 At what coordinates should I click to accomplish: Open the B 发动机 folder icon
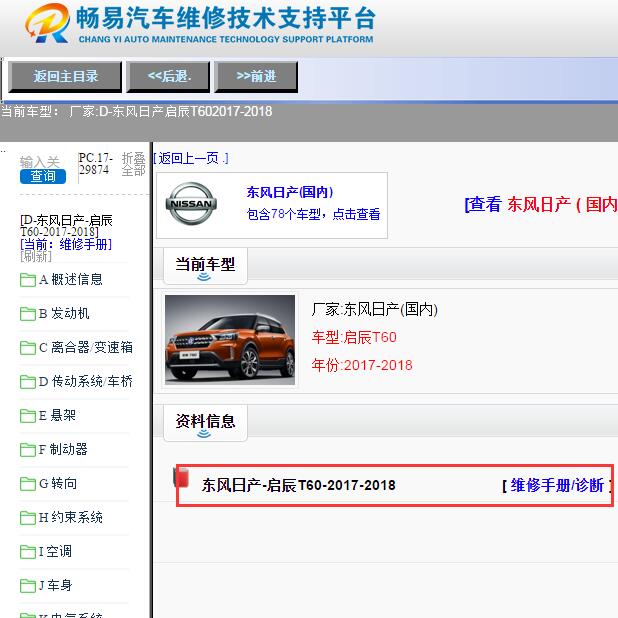pos(28,314)
